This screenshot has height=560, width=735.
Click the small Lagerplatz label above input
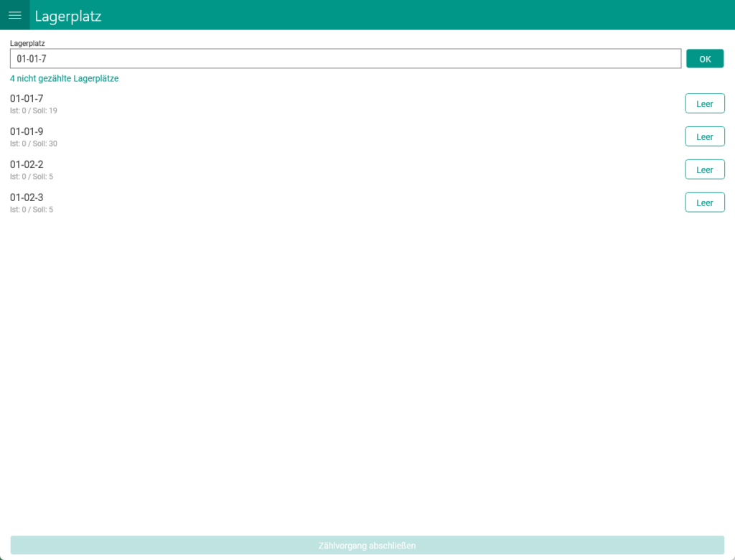(27, 43)
